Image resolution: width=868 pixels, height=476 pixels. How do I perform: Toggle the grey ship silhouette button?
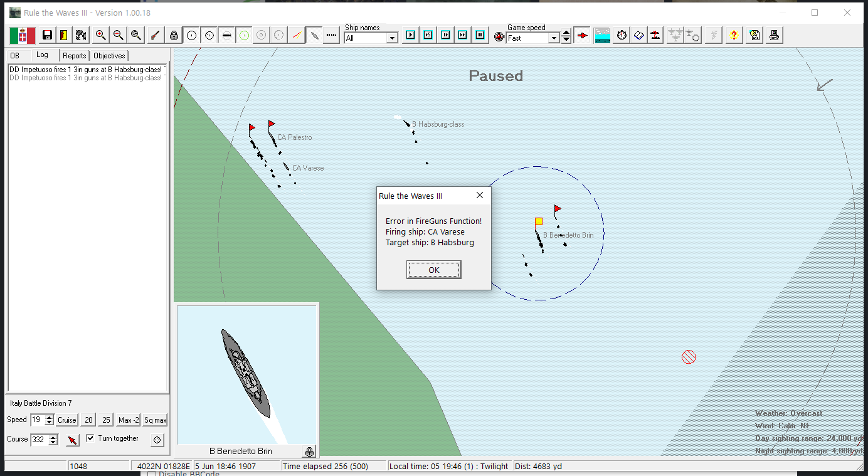(315, 36)
